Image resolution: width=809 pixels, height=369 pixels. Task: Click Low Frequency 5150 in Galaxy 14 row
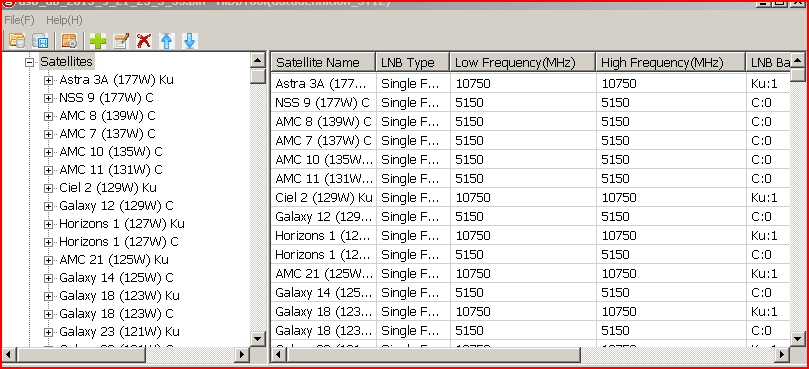(523, 293)
